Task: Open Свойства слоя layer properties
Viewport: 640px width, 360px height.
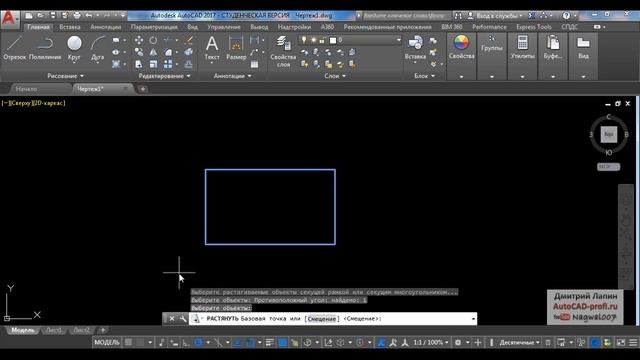Action: tap(283, 51)
